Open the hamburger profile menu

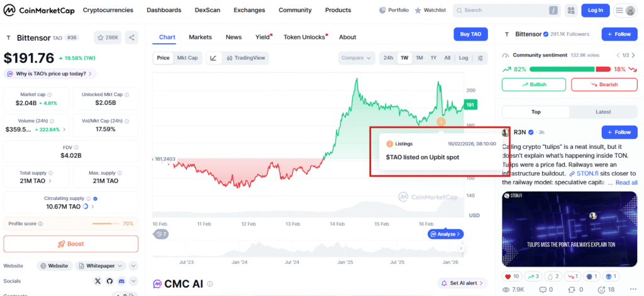(625, 11)
